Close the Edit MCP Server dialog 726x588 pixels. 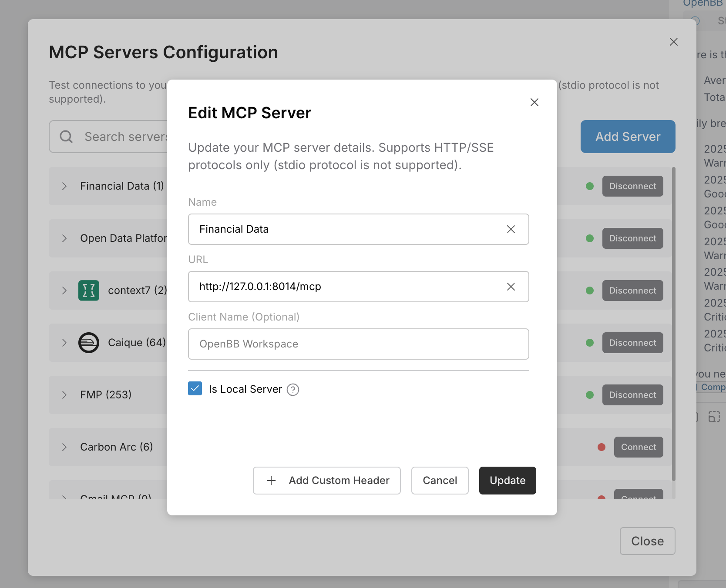pos(534,102)
